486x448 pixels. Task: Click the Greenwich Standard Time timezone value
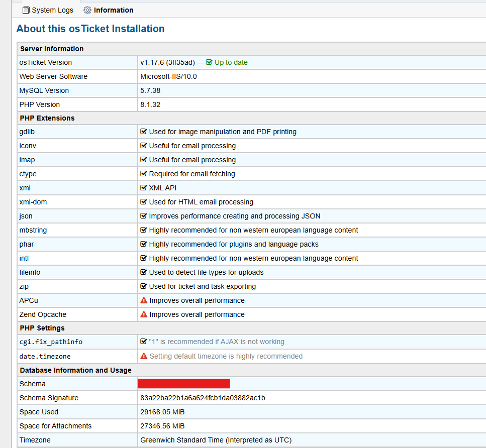(216, 440)
